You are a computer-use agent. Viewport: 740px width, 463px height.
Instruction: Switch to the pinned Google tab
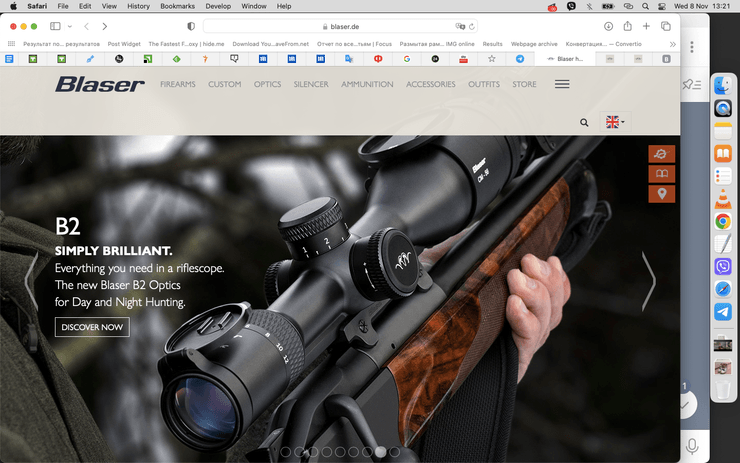pos(406,59)
